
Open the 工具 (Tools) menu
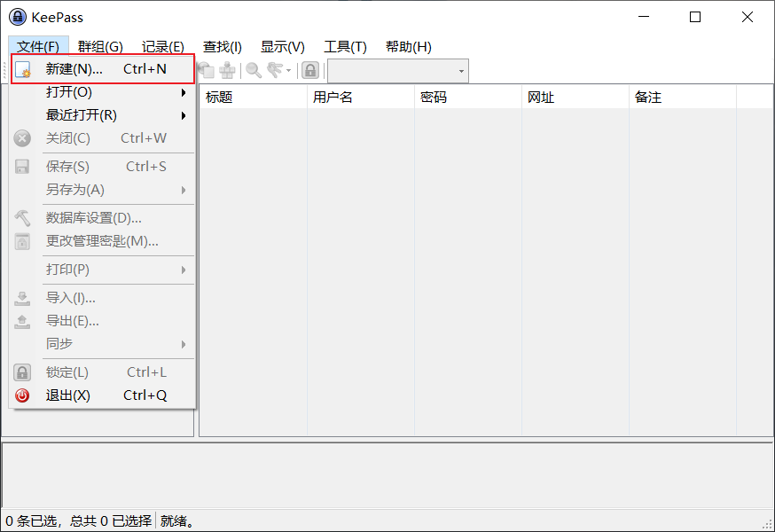pyautogui.click(x=345, y=47)
